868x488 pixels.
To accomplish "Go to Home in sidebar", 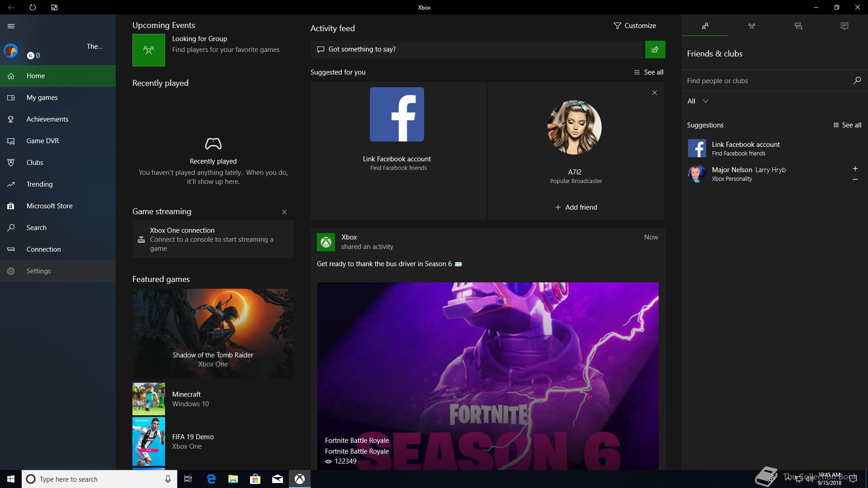I will pyautogui.click(x=58, y=76).
